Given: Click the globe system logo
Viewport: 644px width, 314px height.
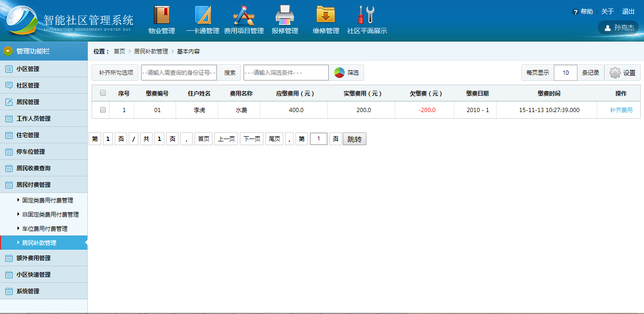Looking at the screenshot, I should click(22, 21).
